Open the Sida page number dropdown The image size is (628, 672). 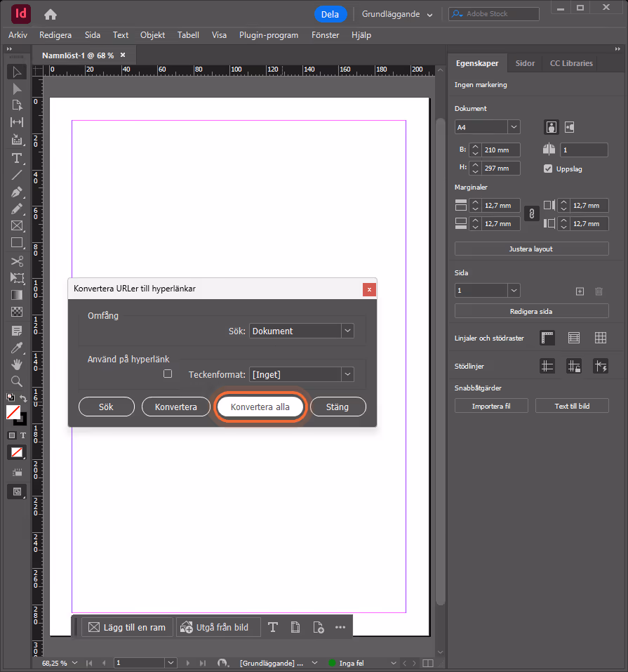click(514, 291)
